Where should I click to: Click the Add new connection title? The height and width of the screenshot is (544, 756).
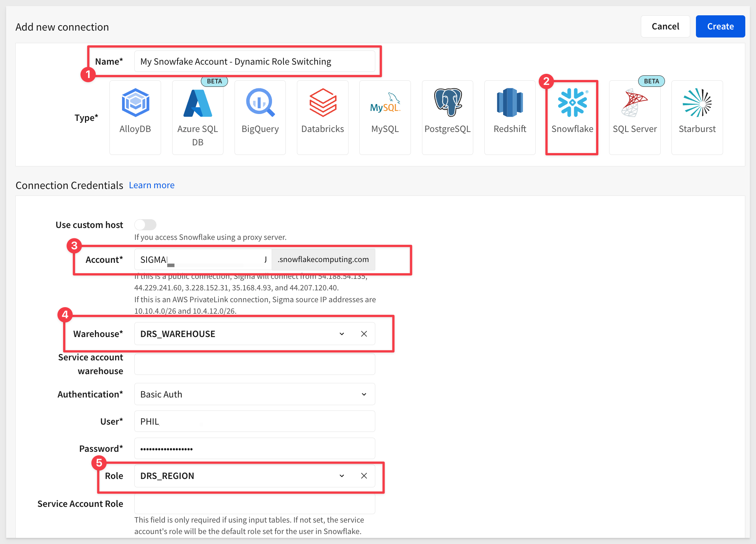click(x=62, y=27)
